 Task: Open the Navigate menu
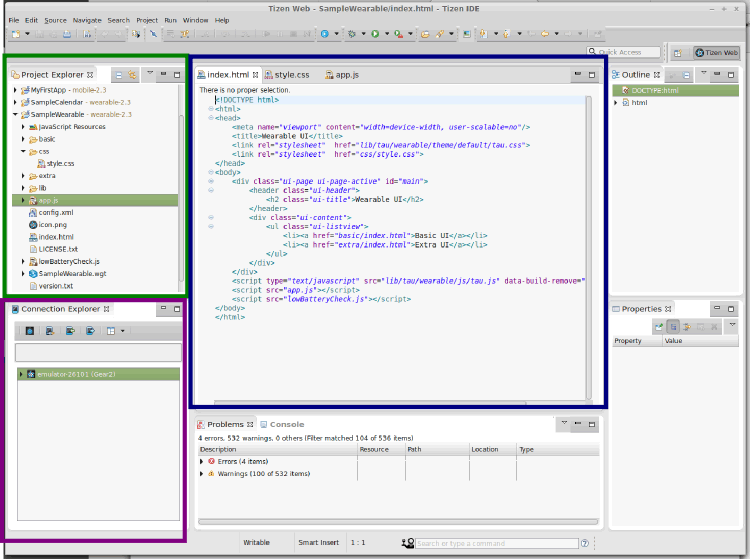click(x=87, y=20)
